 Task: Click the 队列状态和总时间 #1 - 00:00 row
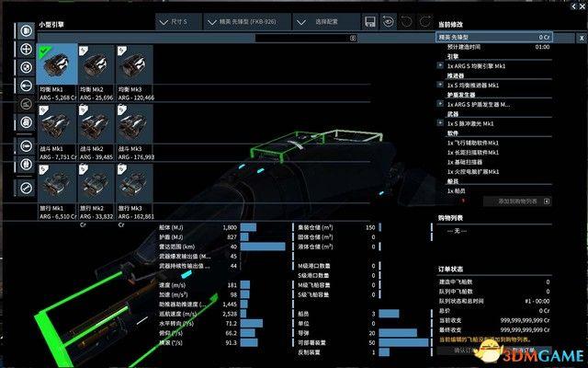click(494, 301)
